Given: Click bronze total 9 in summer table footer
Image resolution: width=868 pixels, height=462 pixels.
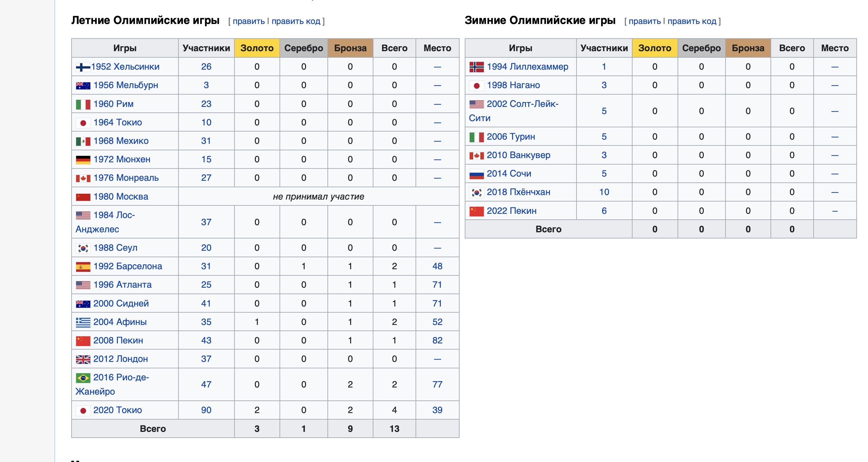Looking at the screenshot, I should click(350, 429).
